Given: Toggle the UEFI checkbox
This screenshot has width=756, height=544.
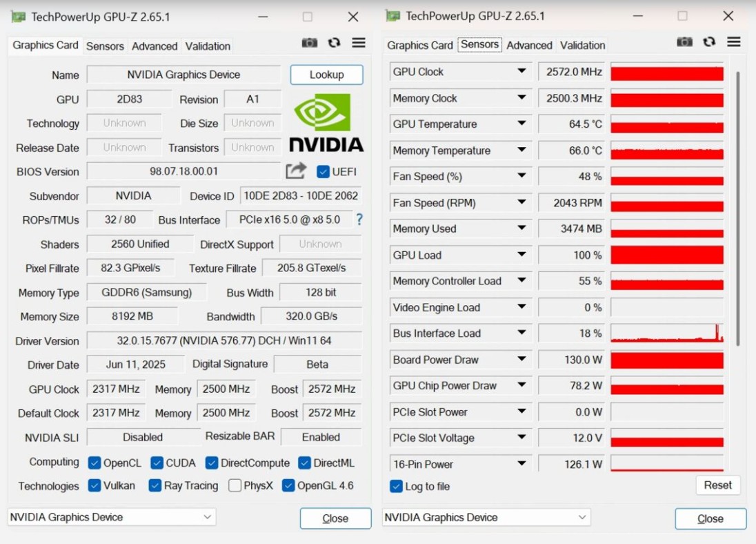Looking at the screenshot, I should pyautogui.click(x=323, y=171).
